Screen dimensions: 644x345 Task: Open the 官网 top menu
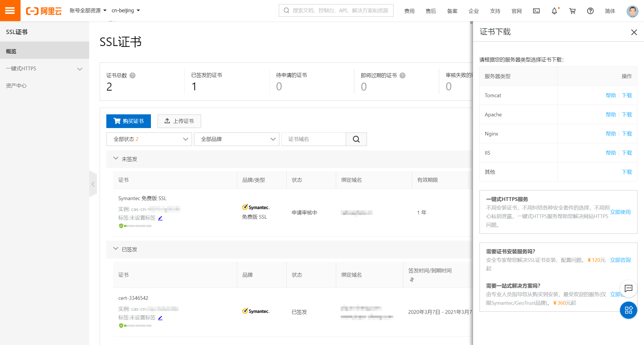(517, 11)
